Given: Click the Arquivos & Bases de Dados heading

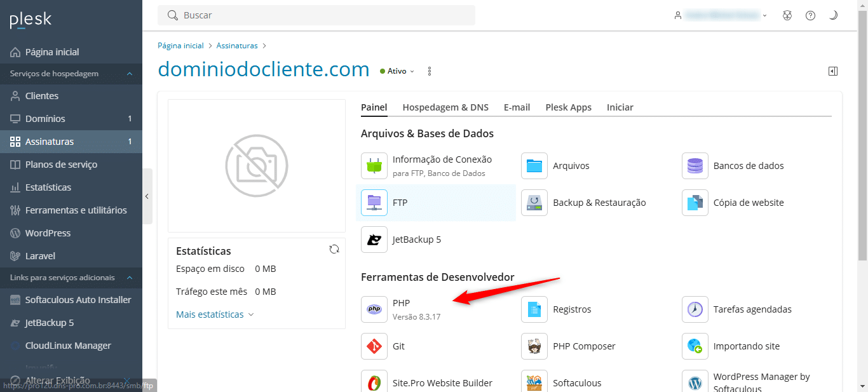Looking at the screenshot, I should pyautogui.click(x=427, y=133).
